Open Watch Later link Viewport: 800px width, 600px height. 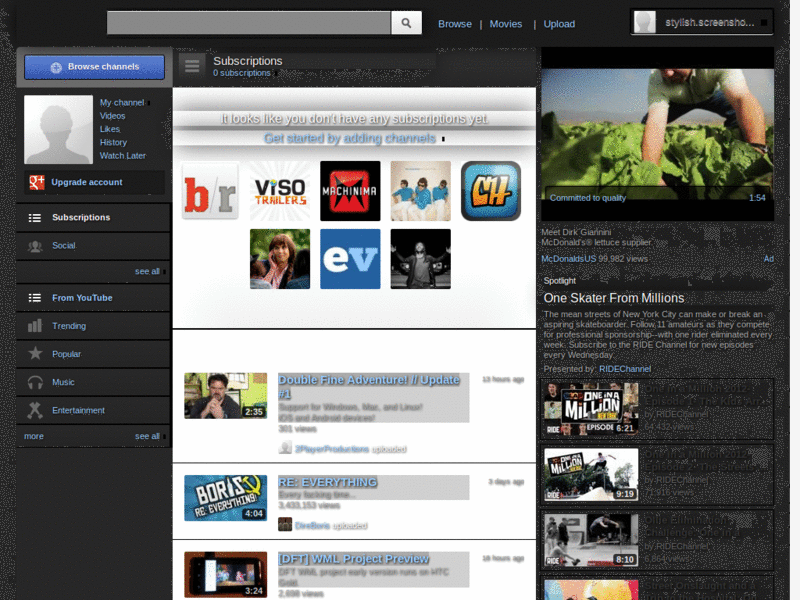click(x=122, y=156)
